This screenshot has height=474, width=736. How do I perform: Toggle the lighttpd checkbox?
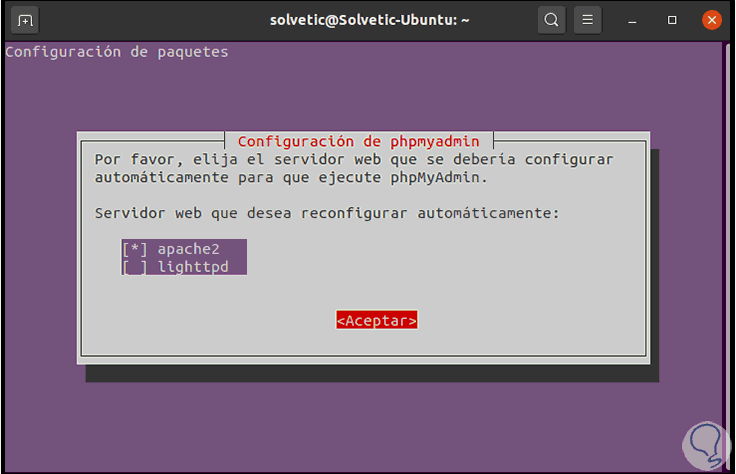tap(135, 267)
